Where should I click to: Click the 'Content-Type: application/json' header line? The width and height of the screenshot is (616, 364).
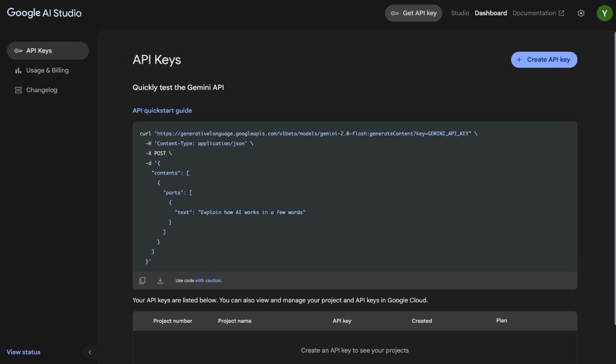coord(199,143)
